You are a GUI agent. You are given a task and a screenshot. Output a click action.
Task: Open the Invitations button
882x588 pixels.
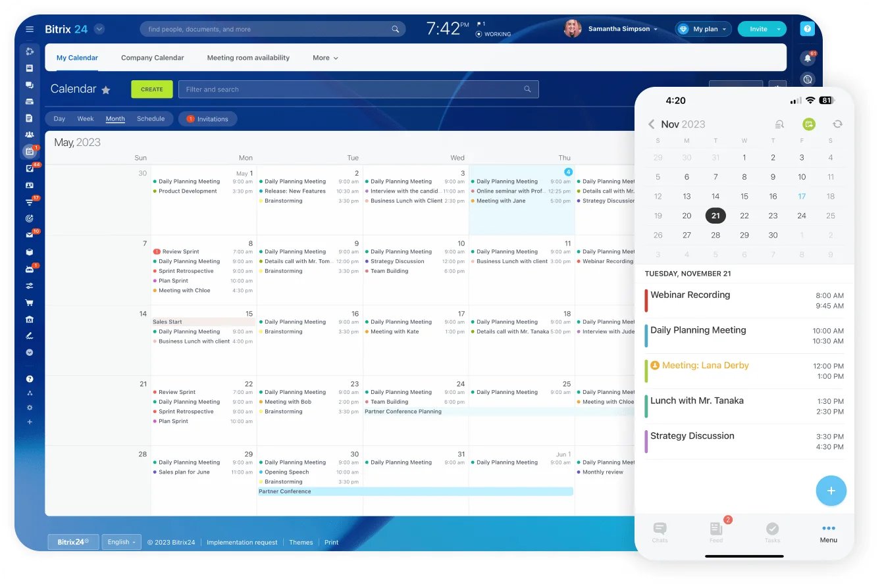207,119
